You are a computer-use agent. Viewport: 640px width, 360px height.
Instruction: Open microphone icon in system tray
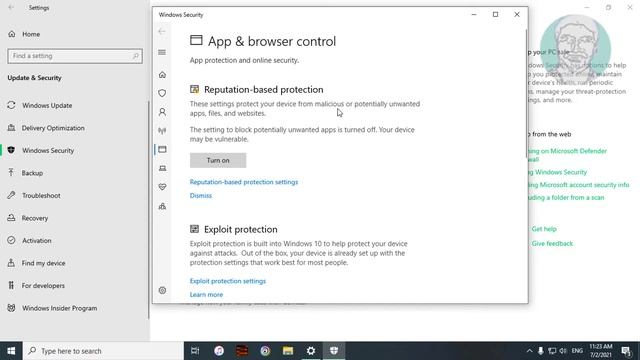pos(540,351)
